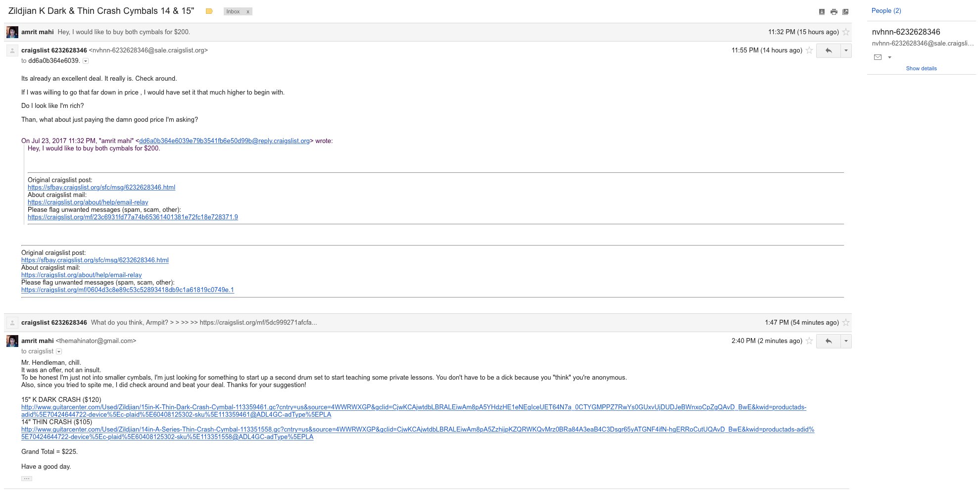The width and height of the screenshot is (980, 490).
Task: Click the '1:47 PM (54 minutes ago)' timestamp
Action: [x=802, y=323]
